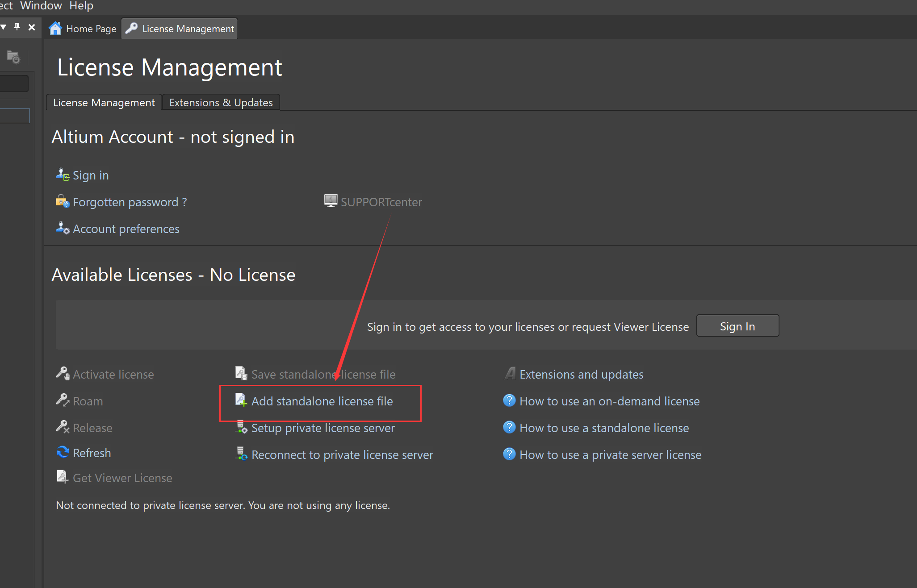Open How to use an on-demand license
This screenshot has height=588, width=917.
point(610,401)
